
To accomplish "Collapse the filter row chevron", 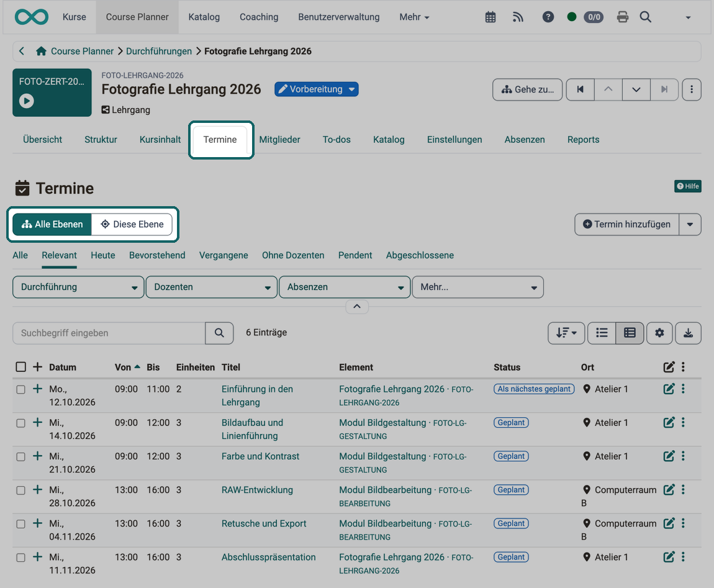I will [357, 307].
